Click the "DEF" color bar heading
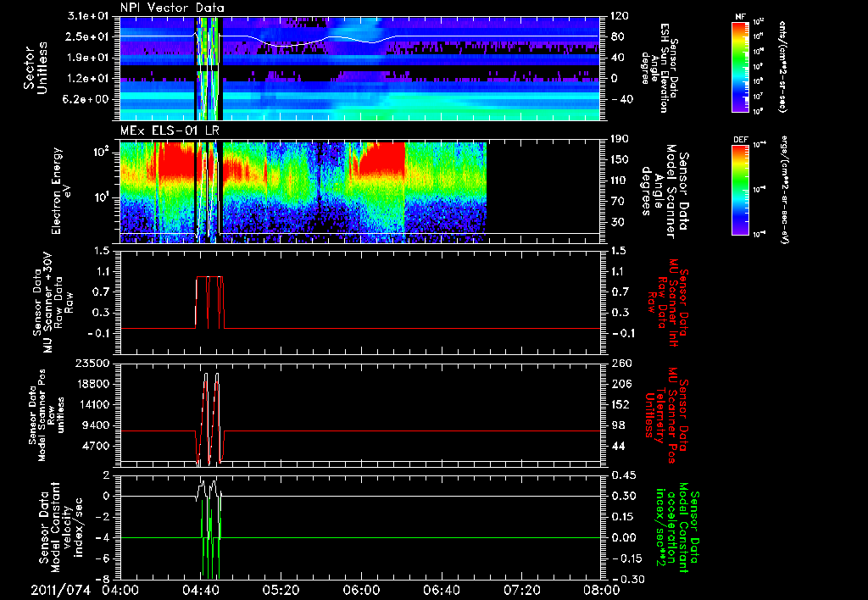The height and width of the screenshot is (600, 868). 740,140
